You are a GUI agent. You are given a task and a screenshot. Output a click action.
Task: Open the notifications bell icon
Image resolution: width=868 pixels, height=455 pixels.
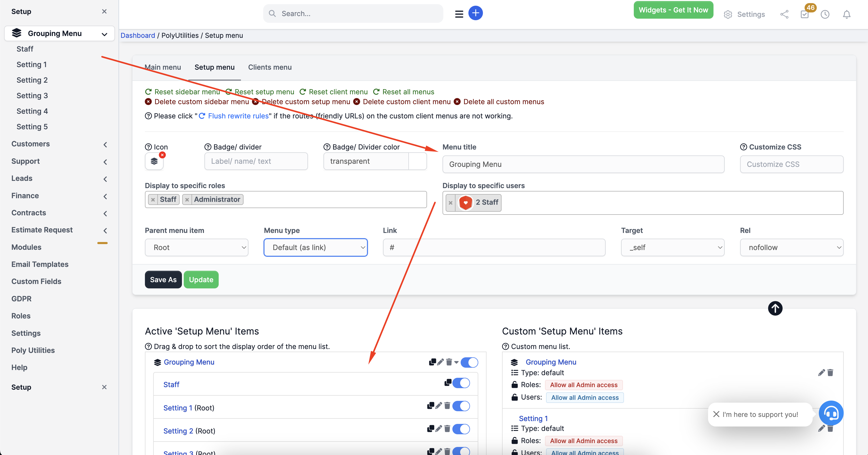(x=847, y=15)
